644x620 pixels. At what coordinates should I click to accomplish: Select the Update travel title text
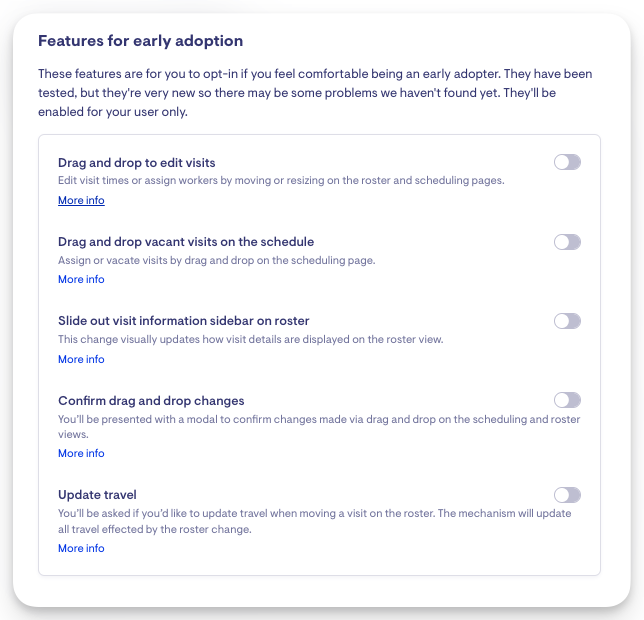(x=97, y=495)
